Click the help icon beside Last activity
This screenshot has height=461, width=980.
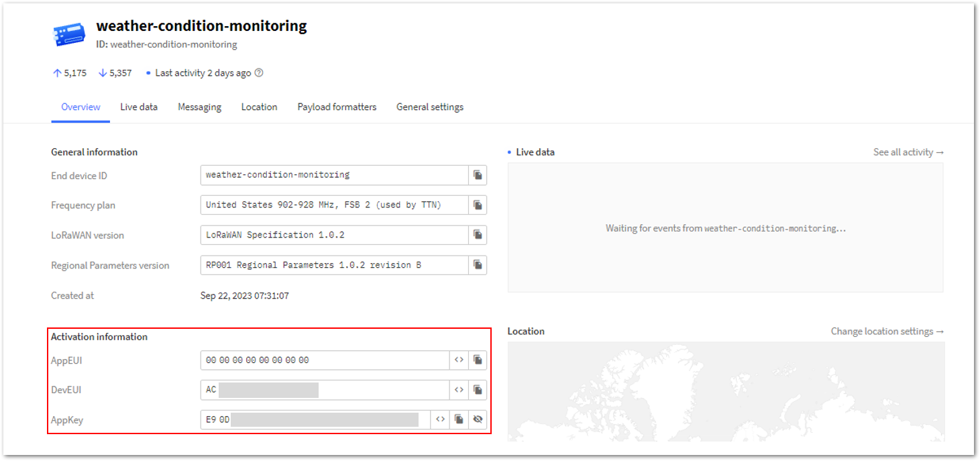click(259, 73)
